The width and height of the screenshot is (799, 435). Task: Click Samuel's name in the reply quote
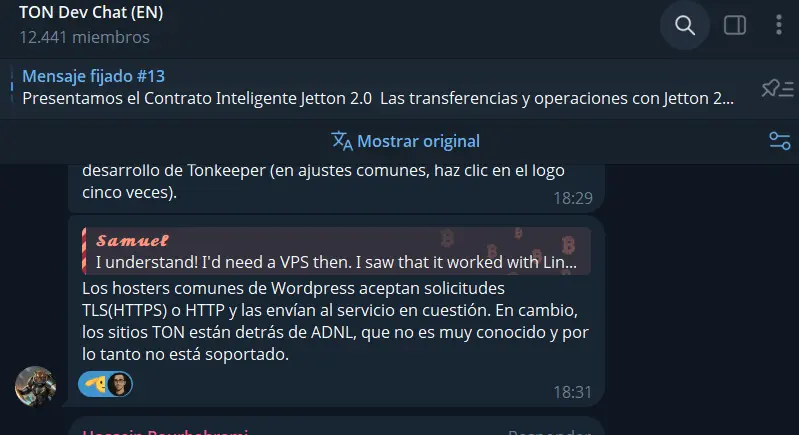coord(132,240)
